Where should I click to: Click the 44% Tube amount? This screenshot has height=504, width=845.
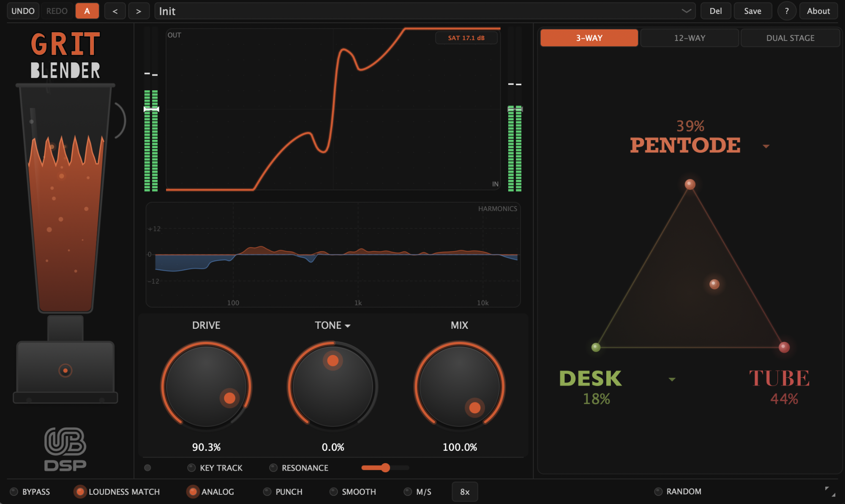[x=784, y=399]
